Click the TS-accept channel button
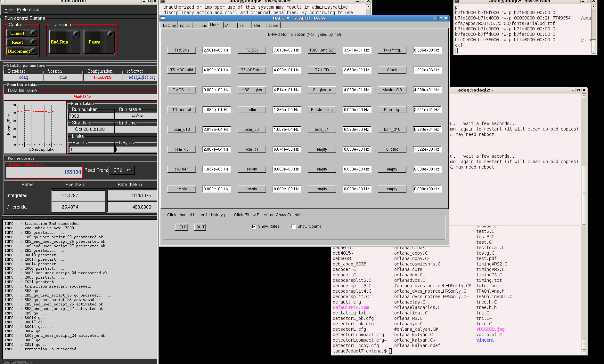 click(x=182, y=110)
